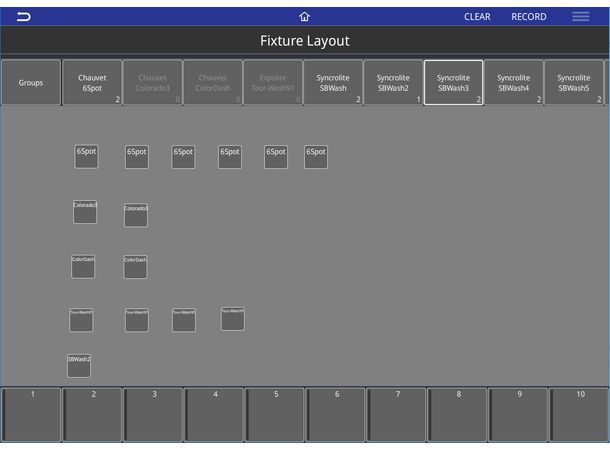This screenshot has width=610, height=450.
Task: Select the SBWash2 fixture tile
Action: (79, 366)
